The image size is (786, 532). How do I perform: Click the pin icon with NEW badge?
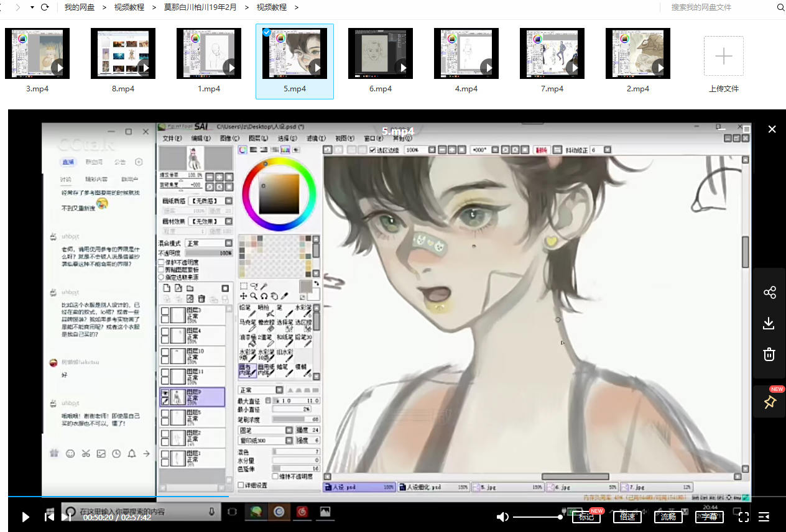(770, 402)
